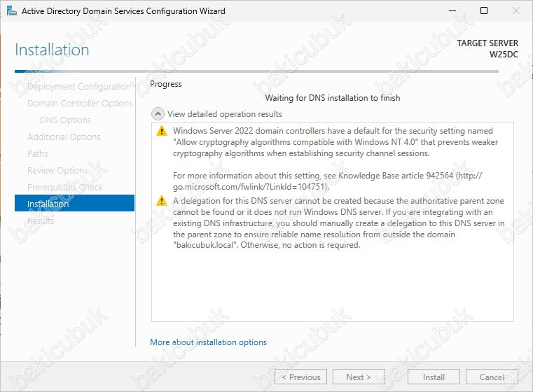Click the 'View detailed operation results' label
Image resolution: width=533 pixels, height=392 pixels.
click(x=225, y=114)
